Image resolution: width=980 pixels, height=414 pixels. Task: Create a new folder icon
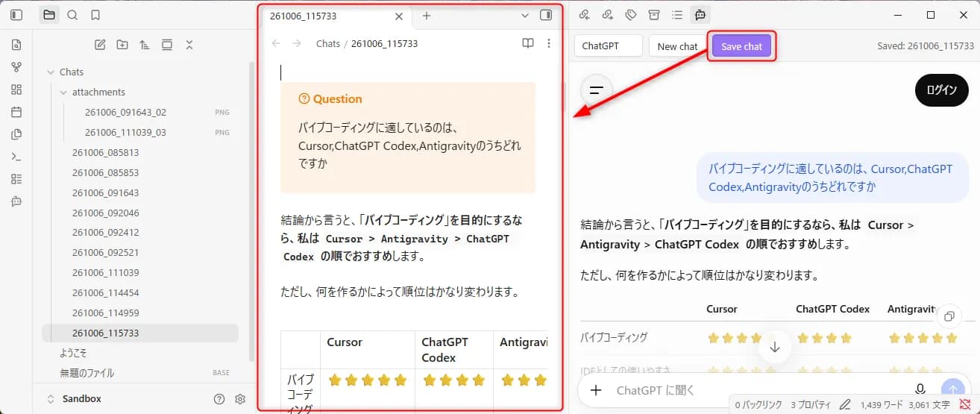[x=122, y=45]
